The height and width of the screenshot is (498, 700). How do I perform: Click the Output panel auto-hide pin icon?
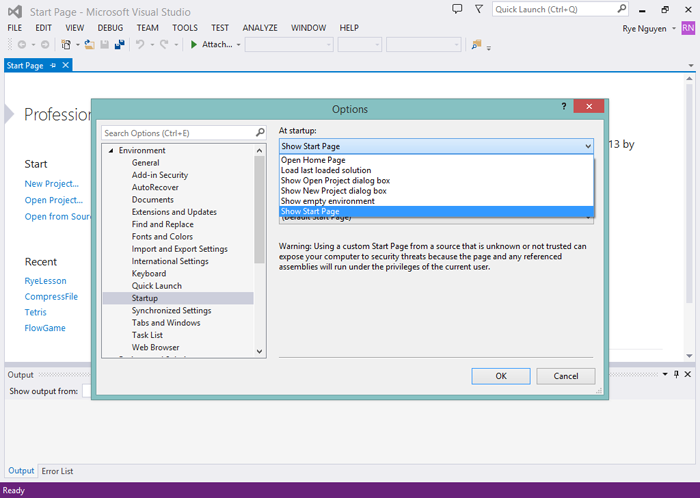676,374
